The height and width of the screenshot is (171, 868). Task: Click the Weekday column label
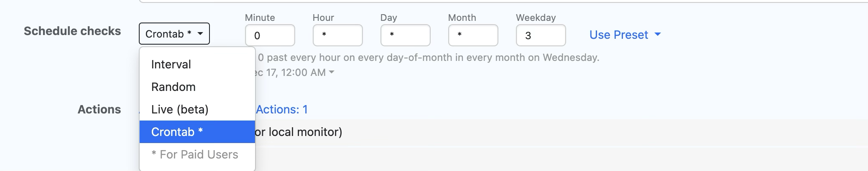pos(536,18)
